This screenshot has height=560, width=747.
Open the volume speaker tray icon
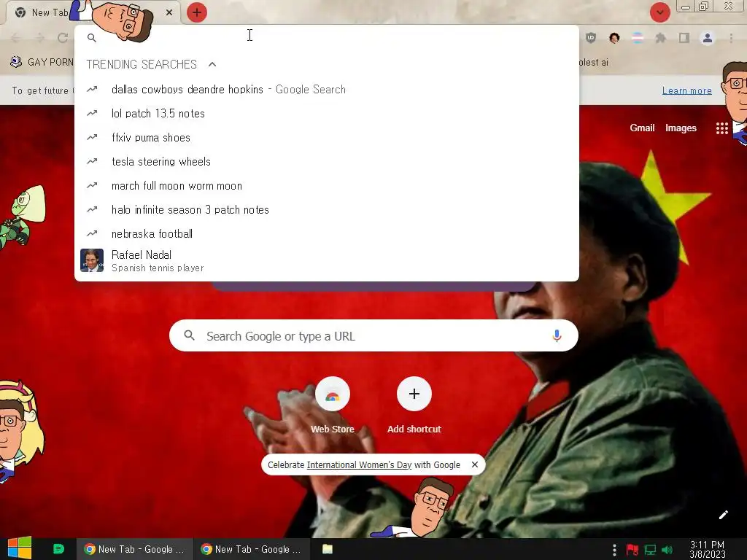coord(667,550)
